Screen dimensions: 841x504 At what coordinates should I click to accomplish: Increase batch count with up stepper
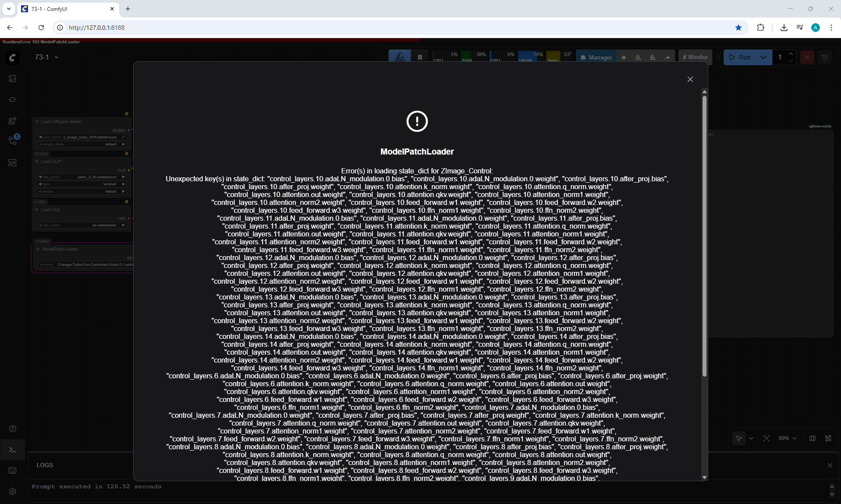tap(791, 54)
